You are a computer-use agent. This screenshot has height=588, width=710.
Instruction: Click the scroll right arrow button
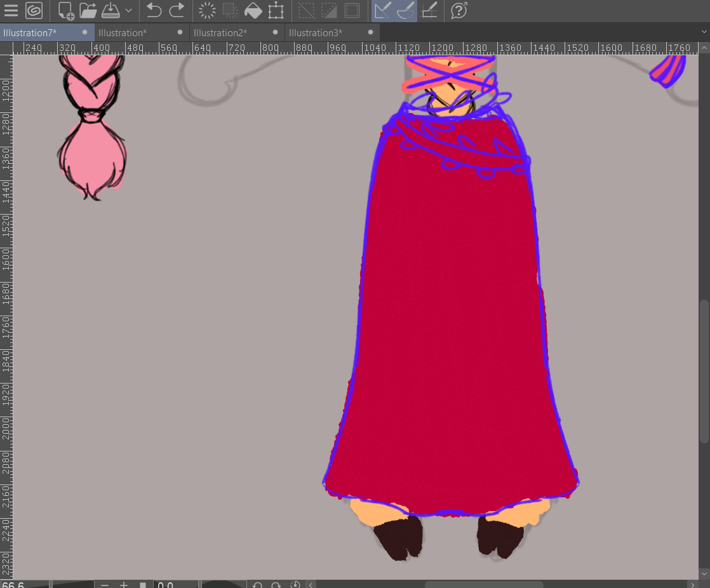click(x=693, y=584)
